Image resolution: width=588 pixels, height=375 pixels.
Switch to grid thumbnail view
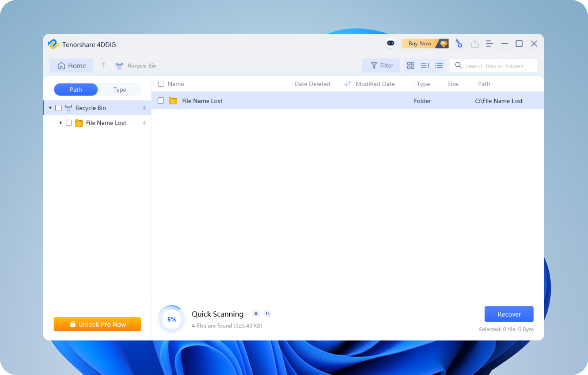[410, 66]
